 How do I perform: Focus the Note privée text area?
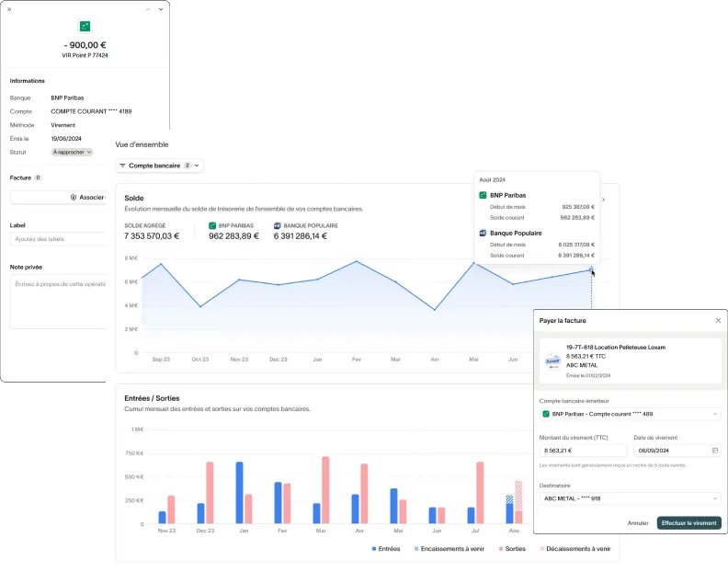[x=58, y=302]
